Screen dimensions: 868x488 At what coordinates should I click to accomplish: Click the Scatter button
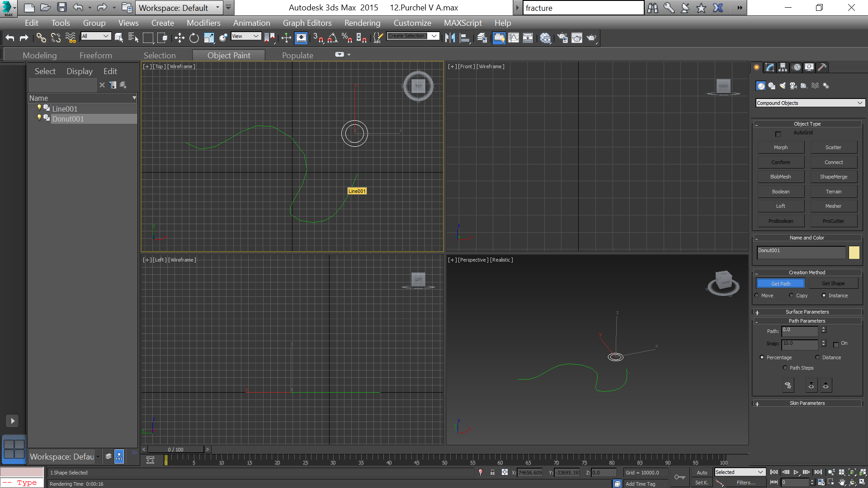click(833, 147)
